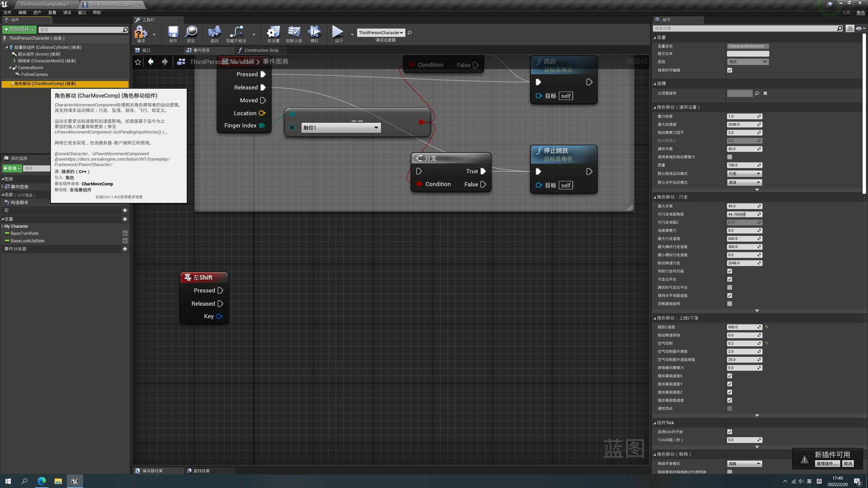
Task: Open Class Settings (类设置) icon
Action: [273, 34]
